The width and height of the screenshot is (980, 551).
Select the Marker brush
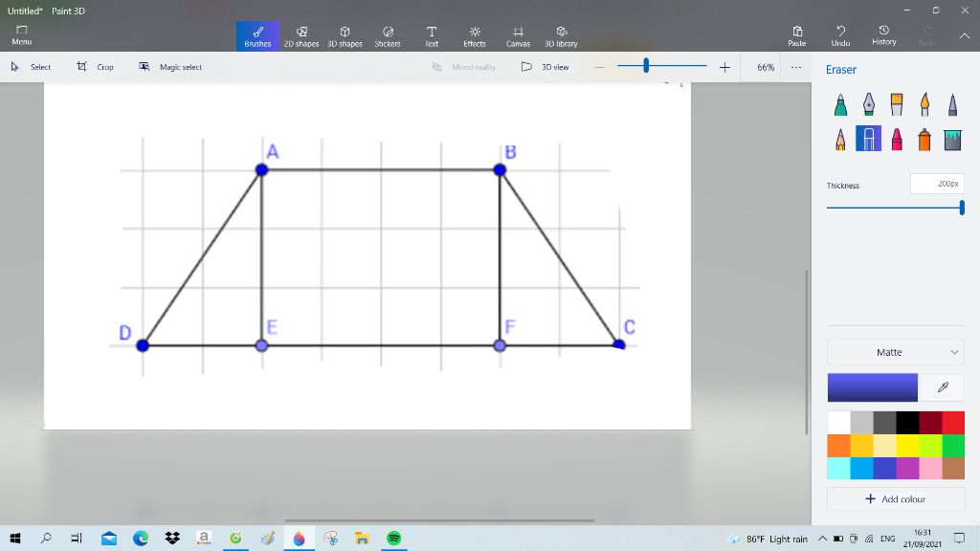[840, 104]
